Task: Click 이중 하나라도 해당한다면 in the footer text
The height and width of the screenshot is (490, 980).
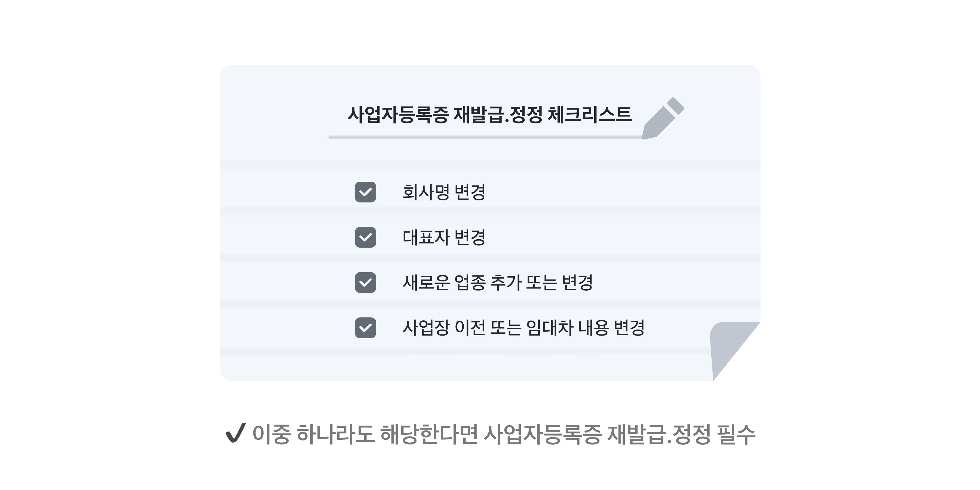Action: [365, 434]
